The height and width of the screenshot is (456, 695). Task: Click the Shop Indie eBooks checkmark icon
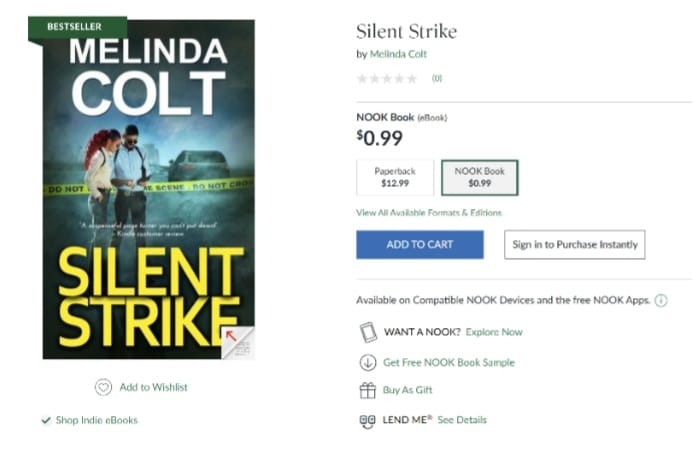(x=46, y=420)
